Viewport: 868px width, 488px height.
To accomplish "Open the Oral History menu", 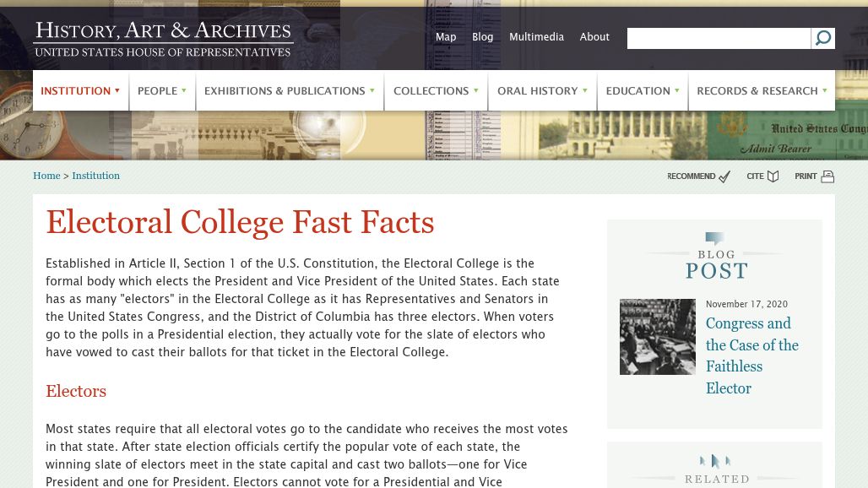I will click(x=541, y=91).
